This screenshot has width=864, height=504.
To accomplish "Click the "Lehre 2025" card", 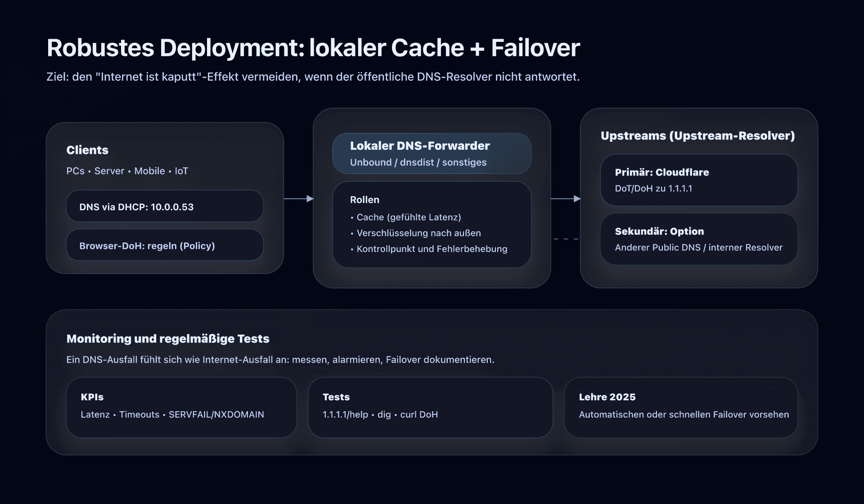I will (681, 406).
